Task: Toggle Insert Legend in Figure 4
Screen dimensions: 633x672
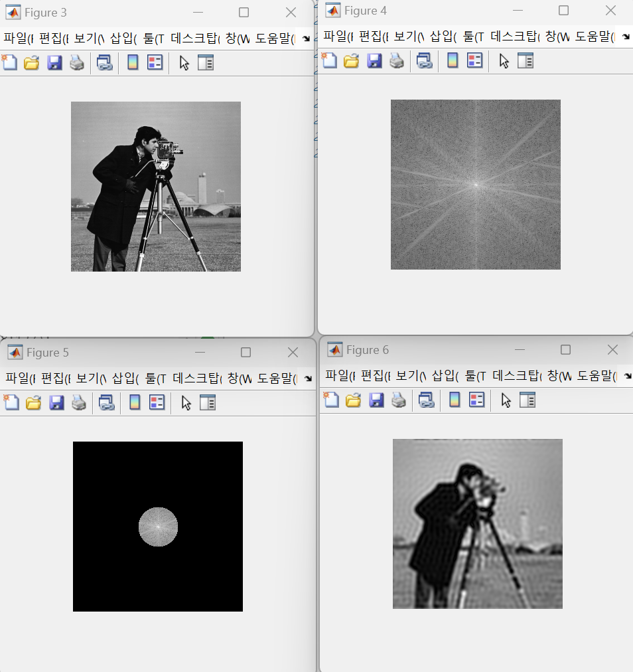Action: (x=475, y=60)
